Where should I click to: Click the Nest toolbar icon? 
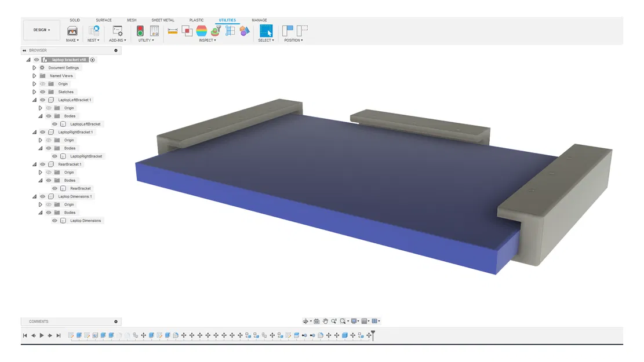94,31
